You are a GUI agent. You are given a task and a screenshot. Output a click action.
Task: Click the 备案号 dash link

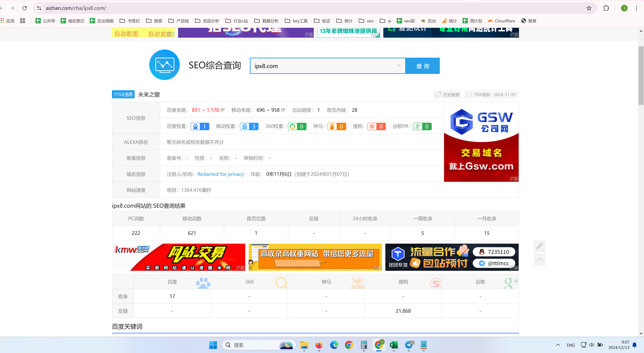click(187, 158)
